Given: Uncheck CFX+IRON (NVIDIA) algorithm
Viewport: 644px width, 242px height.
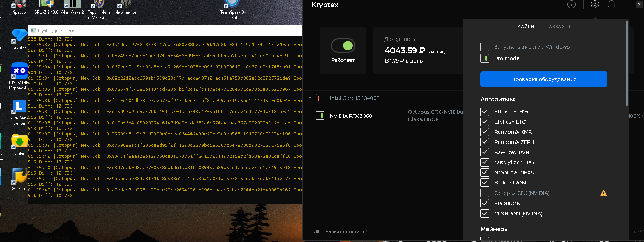Looking at the screenshot, I should (485, 214).
